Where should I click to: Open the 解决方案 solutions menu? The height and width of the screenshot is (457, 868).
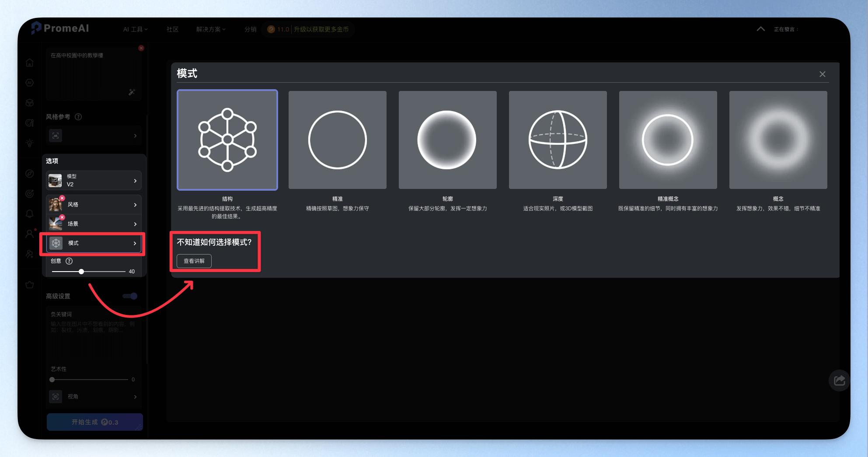tap(211, 29)
